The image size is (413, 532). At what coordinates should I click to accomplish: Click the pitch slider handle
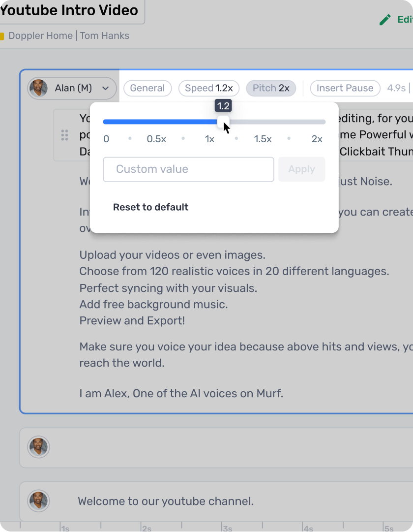(224, 121)
